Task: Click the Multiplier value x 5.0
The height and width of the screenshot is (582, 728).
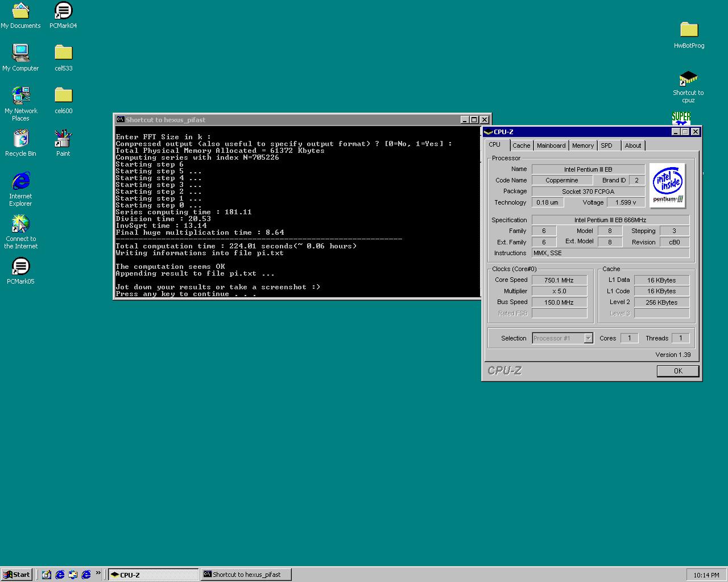Action: 559,291
